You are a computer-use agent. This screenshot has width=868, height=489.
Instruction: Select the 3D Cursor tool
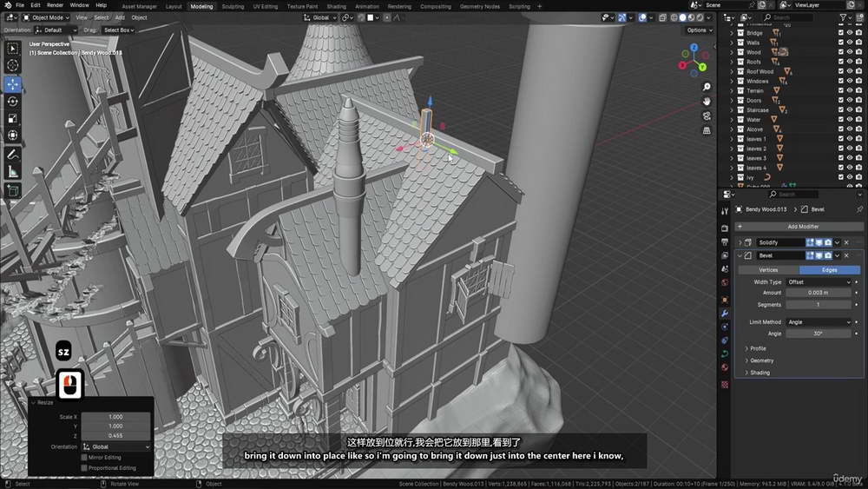coord(13,65)
